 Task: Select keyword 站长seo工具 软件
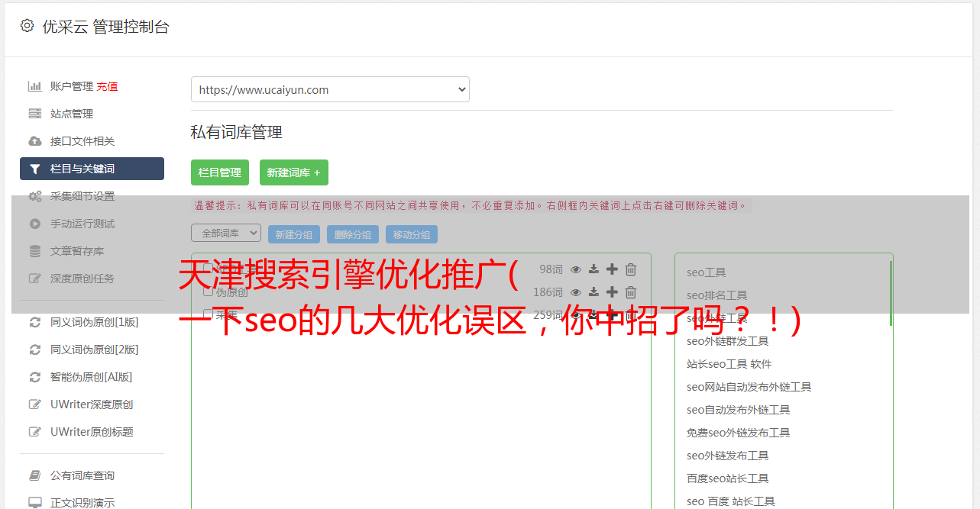point(729,364)
